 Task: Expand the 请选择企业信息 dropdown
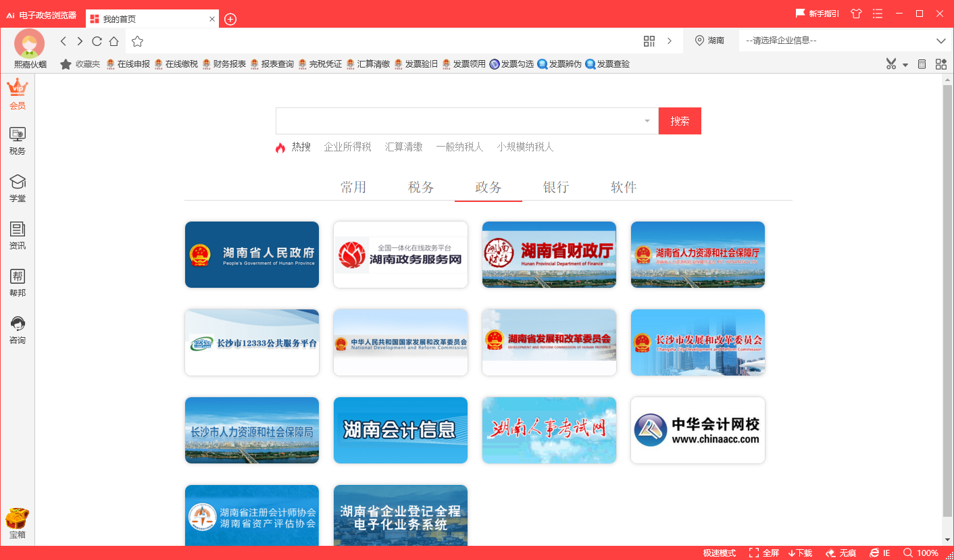click(x=846, y=41)
